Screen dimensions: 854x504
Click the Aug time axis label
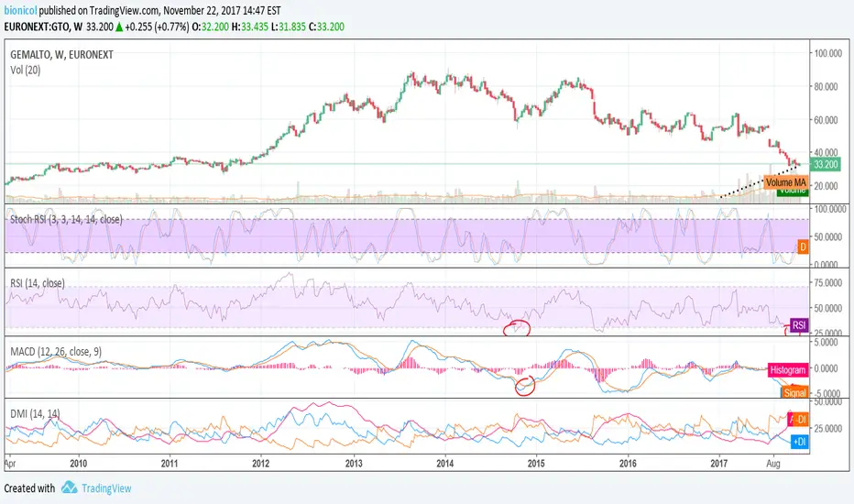point(772,464)
